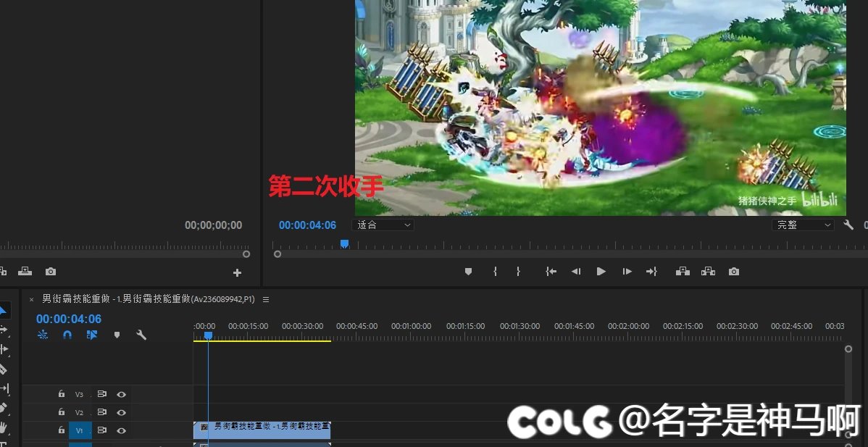Open the 完整 playback resolution dropdown
Screen dimensions: 868x447
coord(803,225)
